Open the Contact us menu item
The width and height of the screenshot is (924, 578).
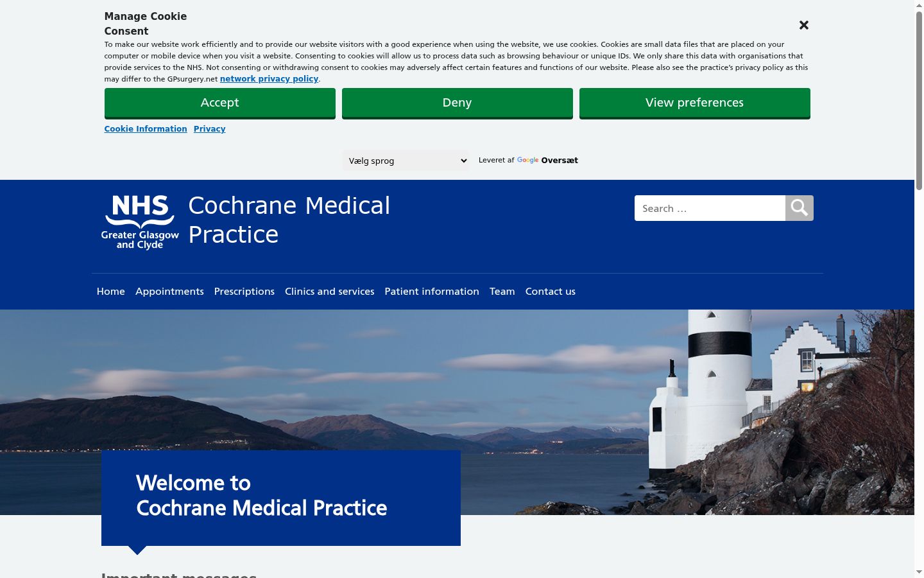(551, 292)
